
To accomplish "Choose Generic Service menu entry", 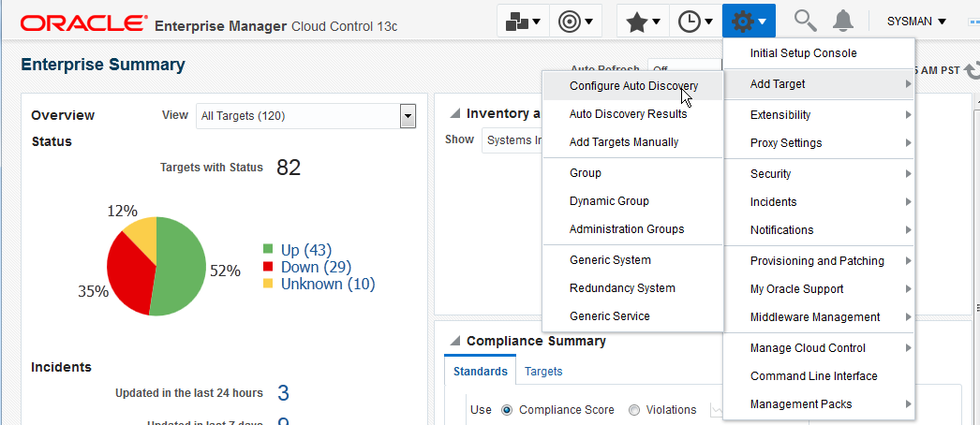I will pyautogui.click(x=633, y=315).
